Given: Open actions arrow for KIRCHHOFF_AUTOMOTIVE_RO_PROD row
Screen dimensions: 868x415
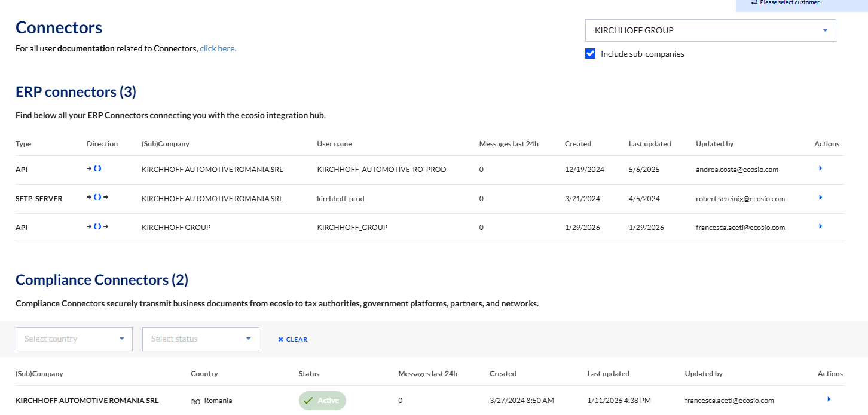Looking at the screenshot, I should (x=820, y=169).
